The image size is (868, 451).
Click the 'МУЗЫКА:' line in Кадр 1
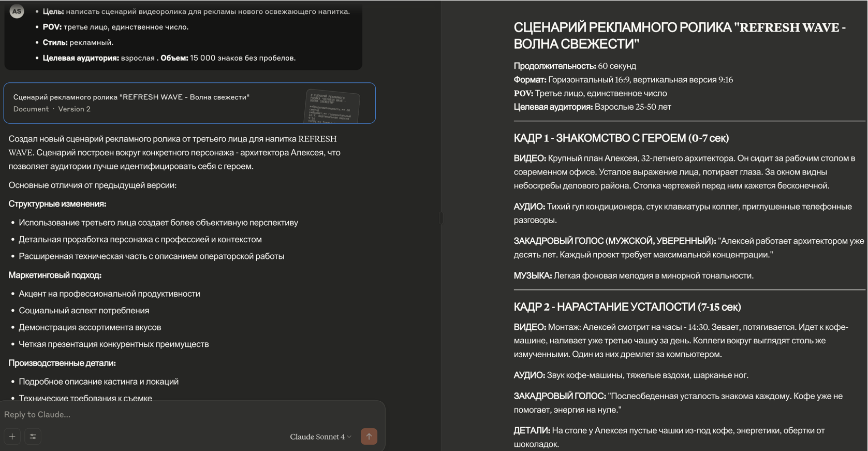[634, 275]
